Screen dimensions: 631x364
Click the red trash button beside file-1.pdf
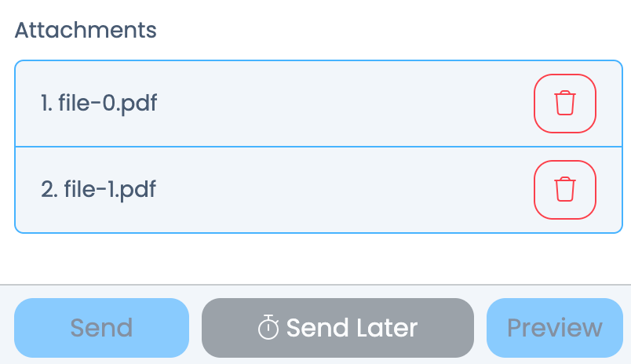click(564, 189)
